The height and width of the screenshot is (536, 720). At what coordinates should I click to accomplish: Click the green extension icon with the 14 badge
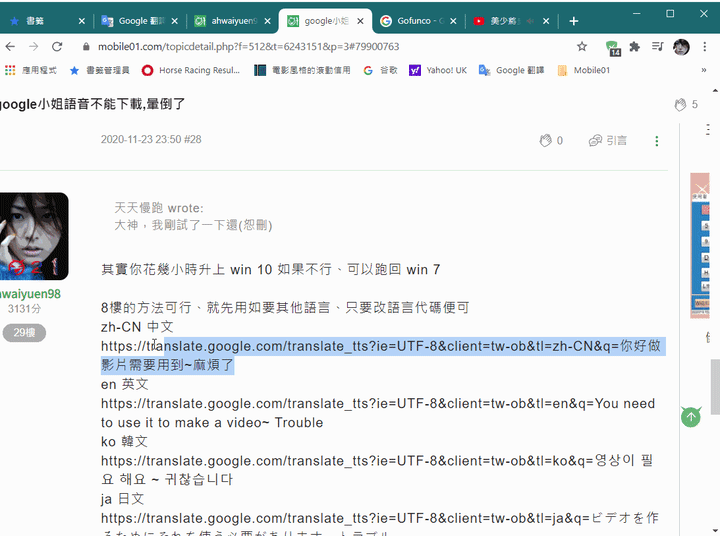tap(613, 48)
